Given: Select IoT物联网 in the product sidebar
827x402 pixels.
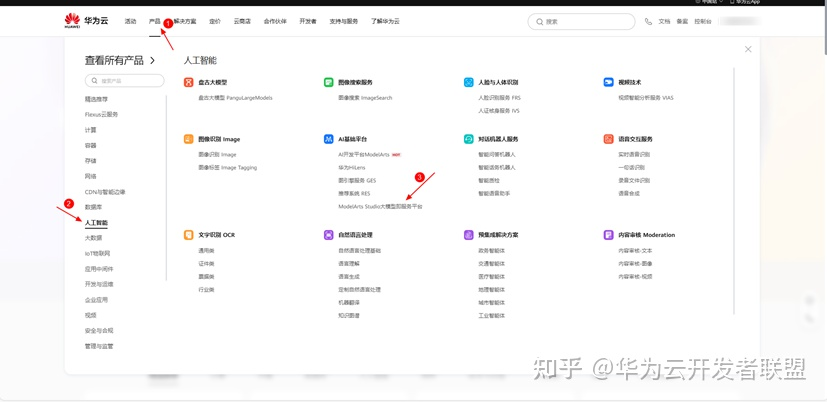Looking at the screenshot, I should 98,253.
